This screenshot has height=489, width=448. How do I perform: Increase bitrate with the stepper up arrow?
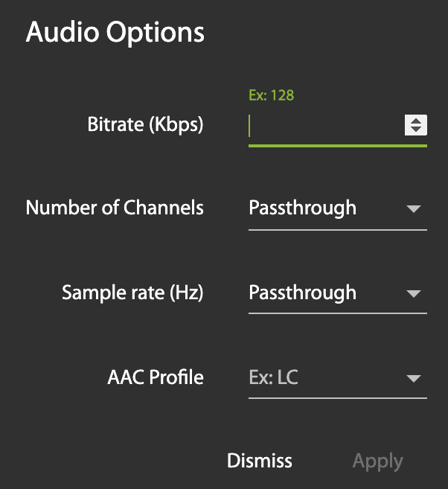pyautogui.click(x=415, y=121)
